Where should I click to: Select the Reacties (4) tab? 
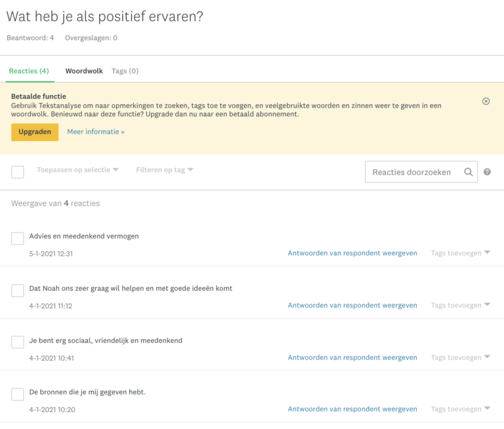point(29,71)
